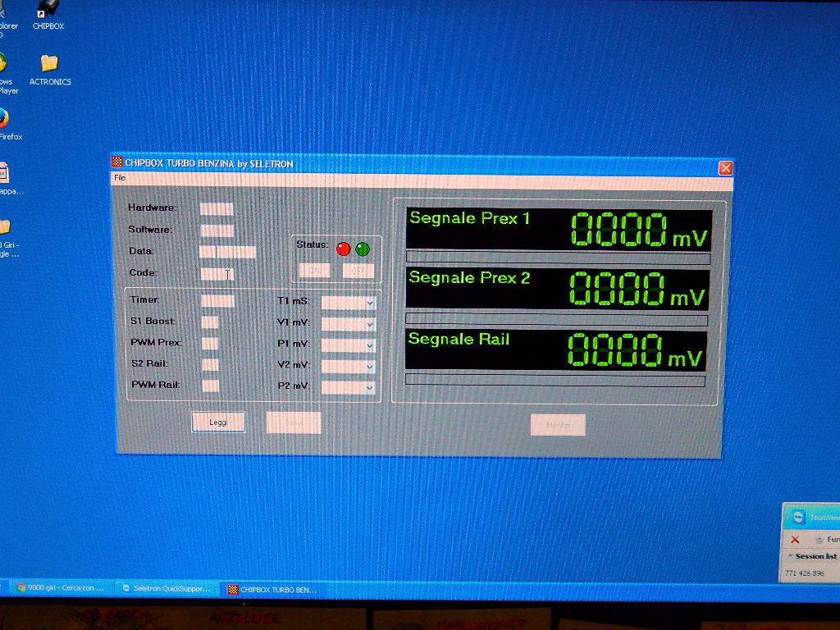Open the V1 mV dropdown
Screen dimensions: 840x630
(x=348, y=324)
